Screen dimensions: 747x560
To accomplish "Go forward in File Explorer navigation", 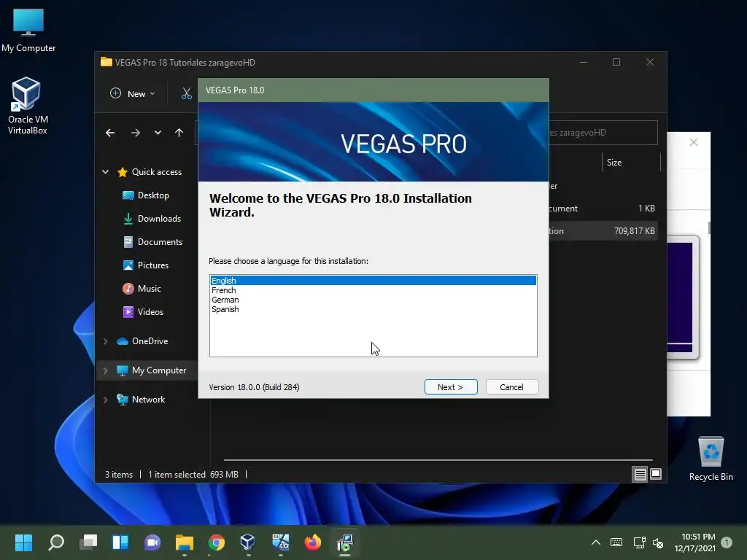I will (x=135, y=133).
